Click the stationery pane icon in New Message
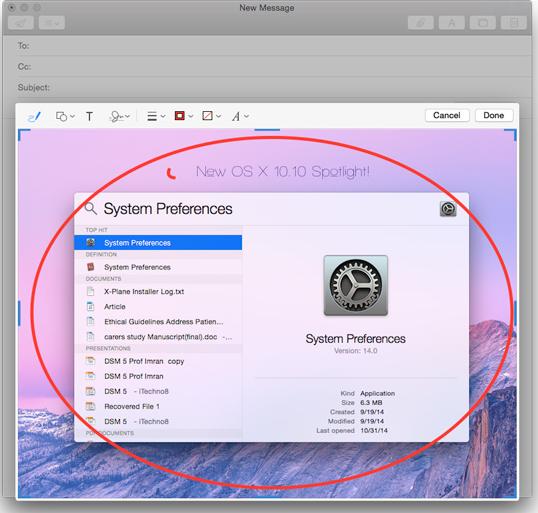Image resolution: width=538 pixels, height=513 pixels. (x=514, y=23)
